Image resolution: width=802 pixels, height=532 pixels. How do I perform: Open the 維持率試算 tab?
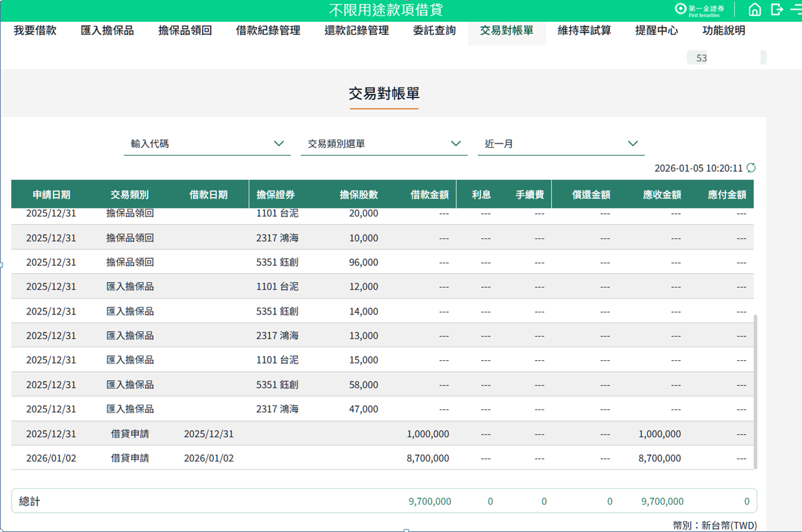(584, 30)
